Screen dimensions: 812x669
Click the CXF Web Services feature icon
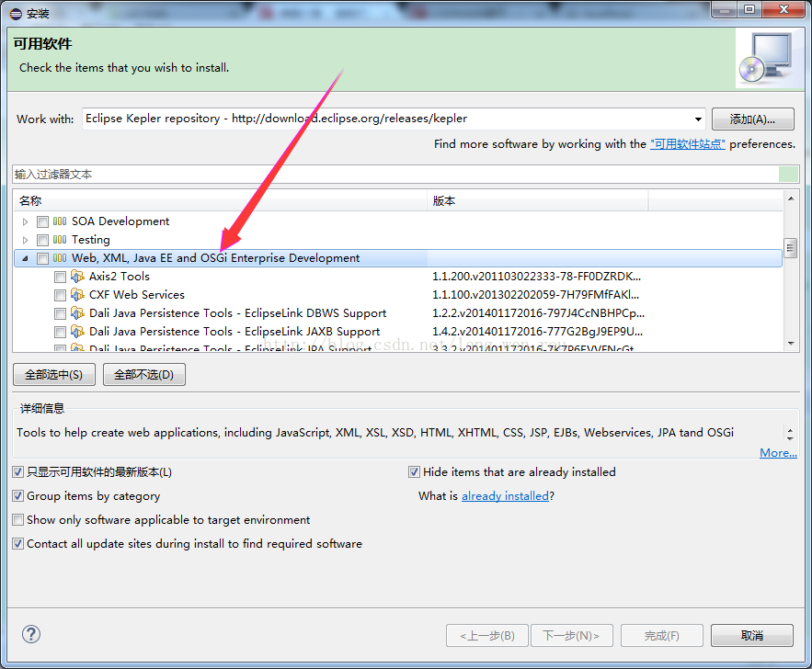pos(77,295)
